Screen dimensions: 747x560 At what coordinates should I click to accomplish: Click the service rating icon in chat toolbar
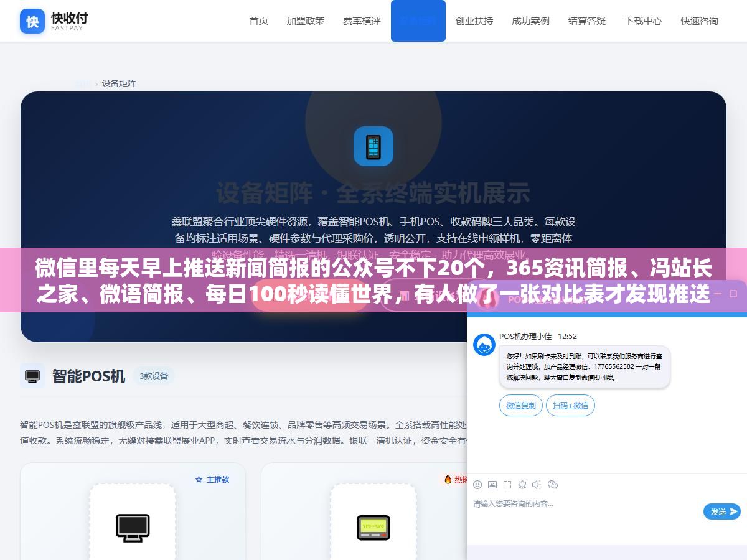coord(522,485)
